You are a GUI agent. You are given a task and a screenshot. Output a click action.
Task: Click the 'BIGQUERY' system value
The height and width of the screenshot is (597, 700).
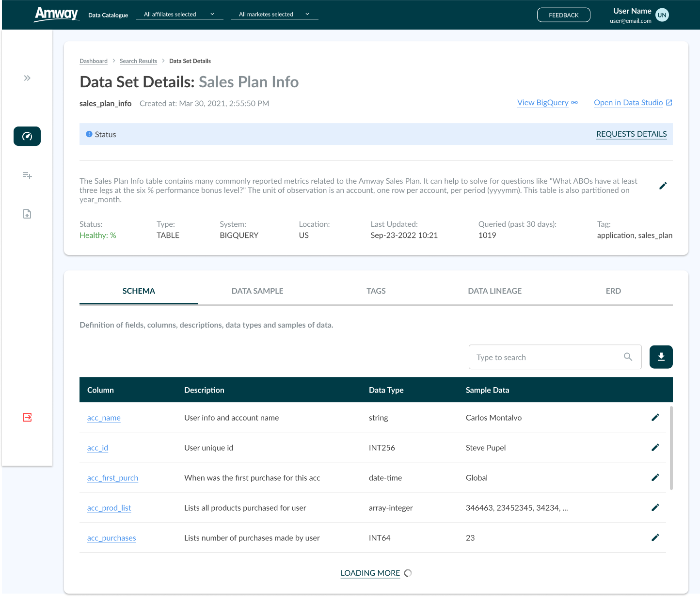pyautogui.click(x=239, y=235)
